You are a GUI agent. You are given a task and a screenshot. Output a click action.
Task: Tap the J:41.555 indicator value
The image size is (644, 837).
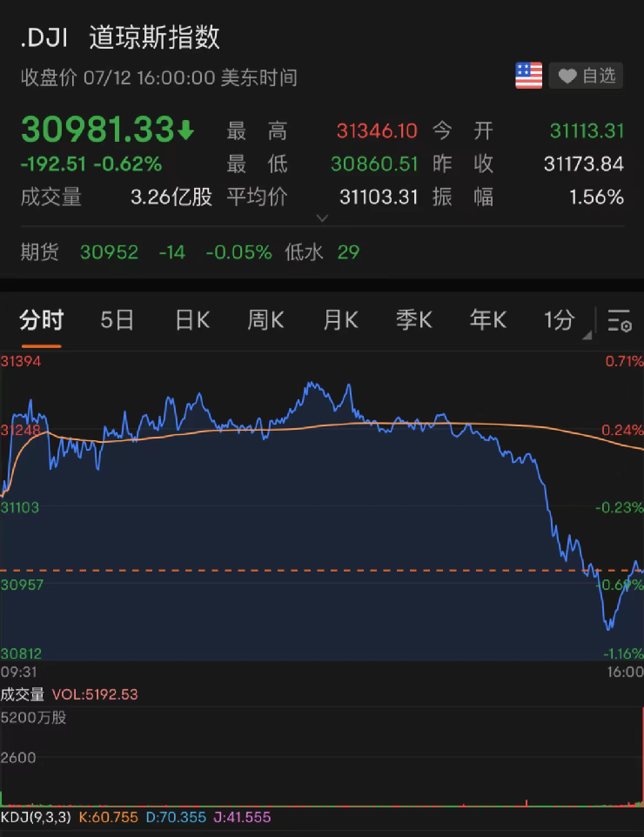[242, 817]
